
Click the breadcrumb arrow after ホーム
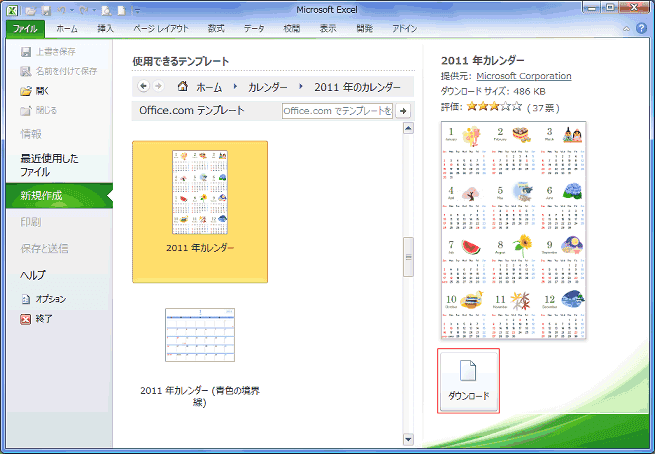point(235,86)
